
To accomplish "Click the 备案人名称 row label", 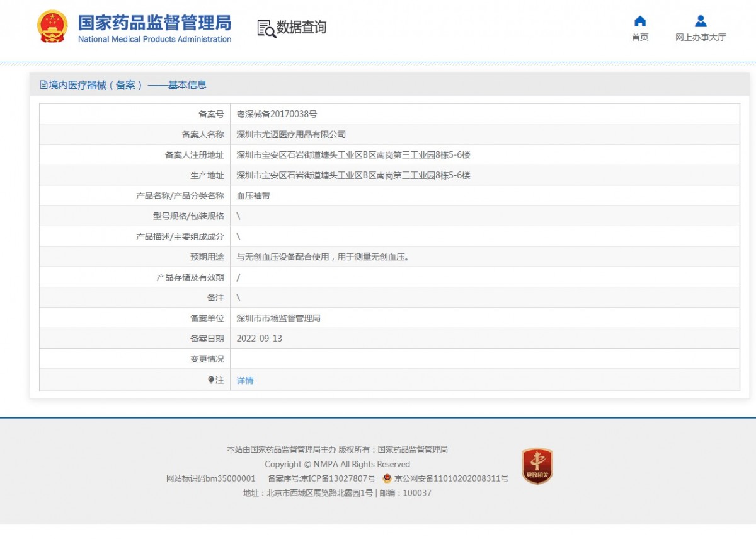I will coord(203,134).
